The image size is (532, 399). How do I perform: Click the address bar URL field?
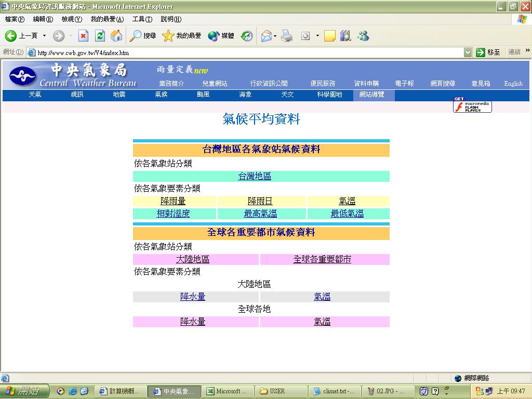[x=244, y=52]
